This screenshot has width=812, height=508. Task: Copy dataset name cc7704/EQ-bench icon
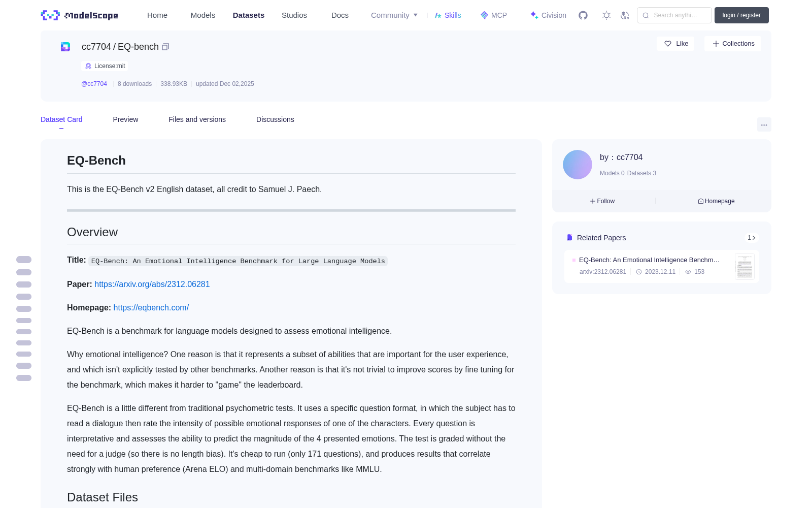165,47
